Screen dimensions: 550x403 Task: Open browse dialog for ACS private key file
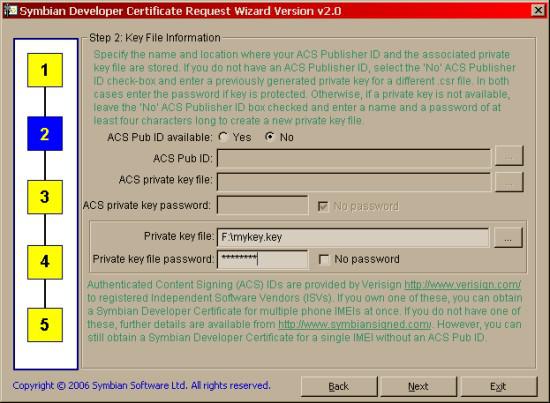509,182
